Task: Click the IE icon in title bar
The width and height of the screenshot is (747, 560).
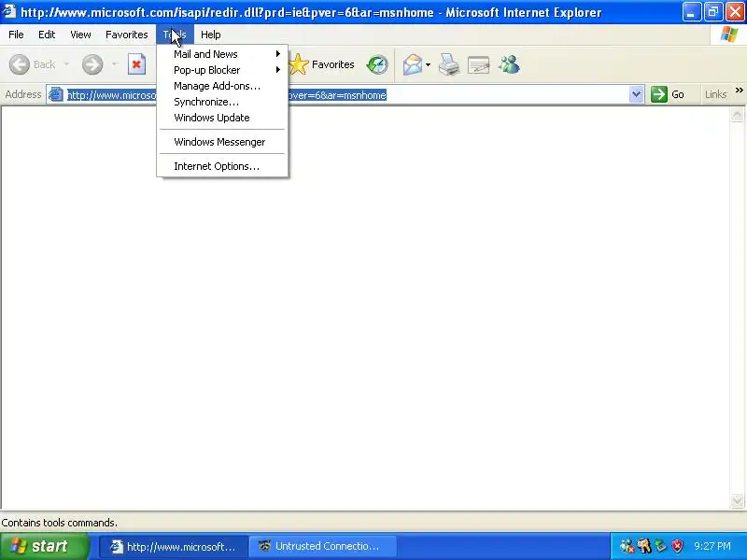Action: tap(8, 10)
